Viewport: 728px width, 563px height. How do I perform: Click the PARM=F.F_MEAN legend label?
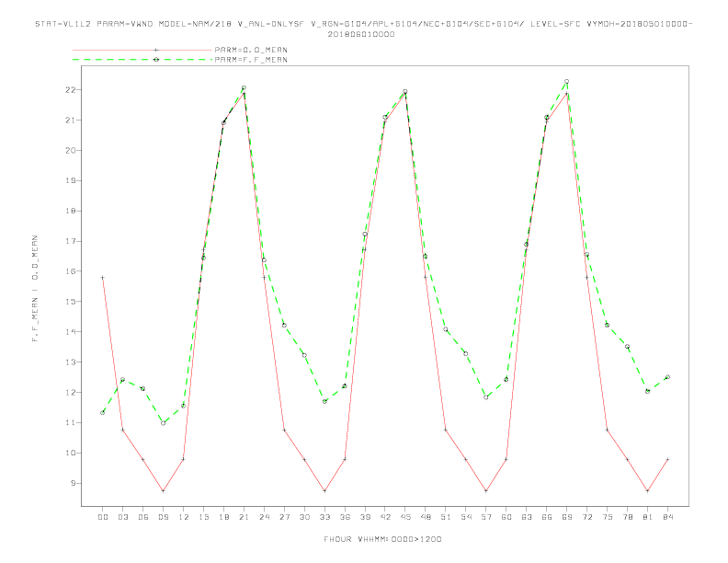point(251,60)
